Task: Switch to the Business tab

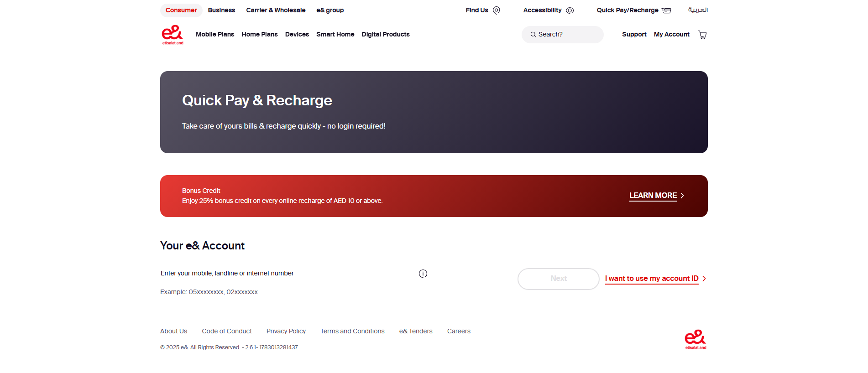Action: [221, 10]
